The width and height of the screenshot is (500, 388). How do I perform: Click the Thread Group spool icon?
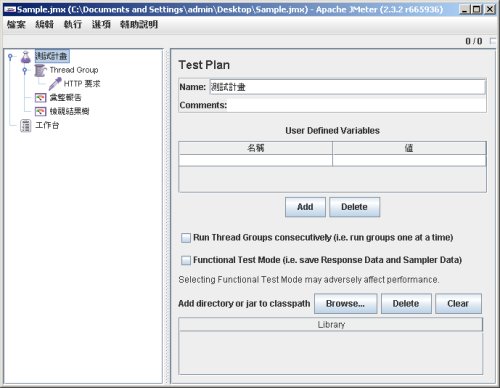40,70
